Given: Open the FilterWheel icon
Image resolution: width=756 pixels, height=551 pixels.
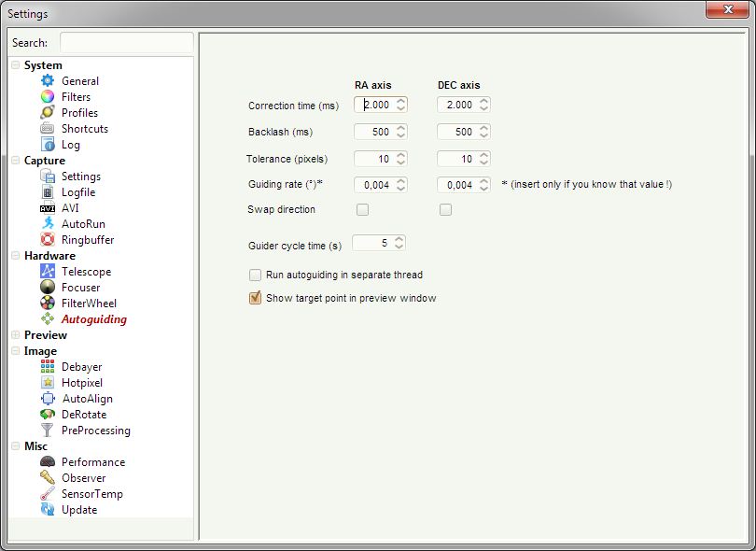Looking at the screenshot, I should (48, 303).
